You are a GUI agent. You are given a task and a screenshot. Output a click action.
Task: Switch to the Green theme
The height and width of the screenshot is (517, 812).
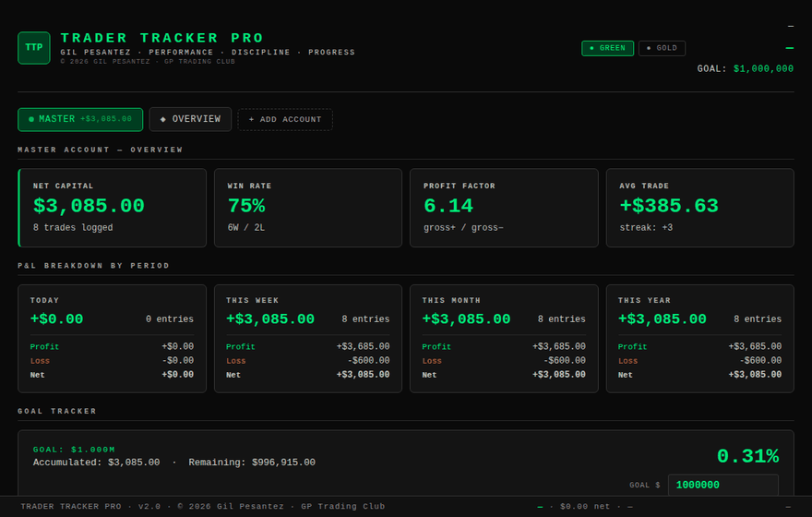[x=607, y=48]
